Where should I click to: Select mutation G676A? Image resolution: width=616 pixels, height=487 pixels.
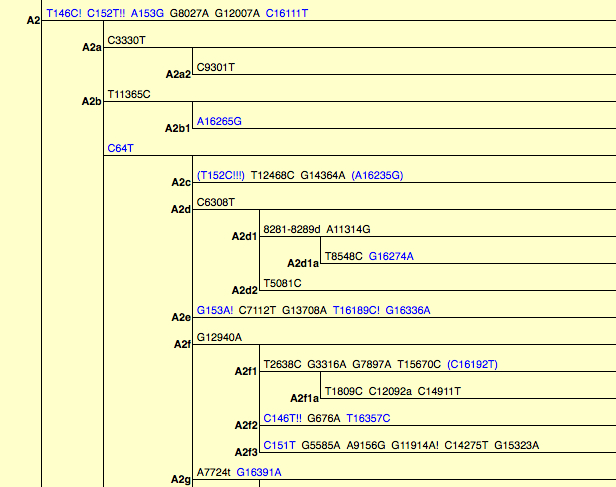[x=324, y=418]
